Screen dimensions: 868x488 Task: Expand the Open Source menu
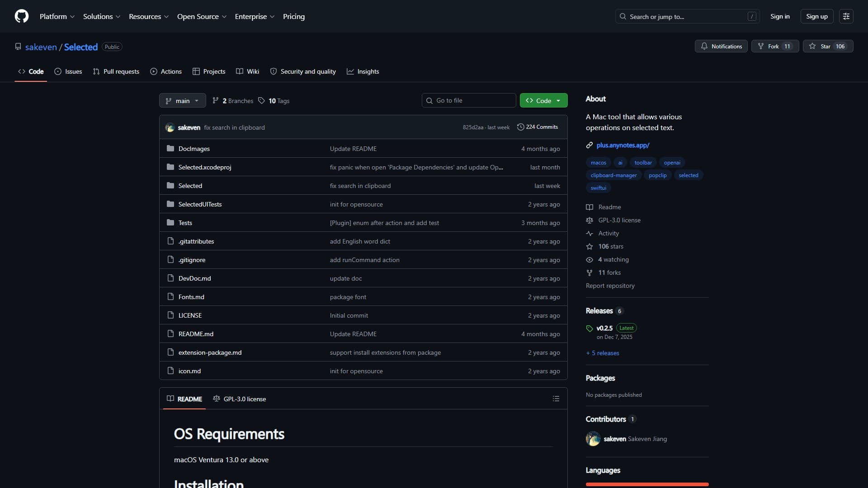202,16
